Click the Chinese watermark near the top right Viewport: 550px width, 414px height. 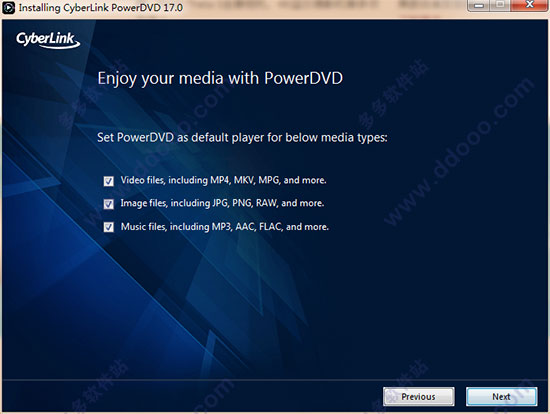tap(393, 94)
